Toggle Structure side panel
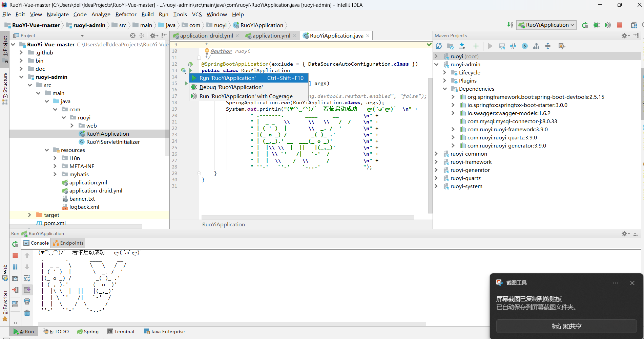This screenshot has width=644, height=339. [x=5, y=89]
